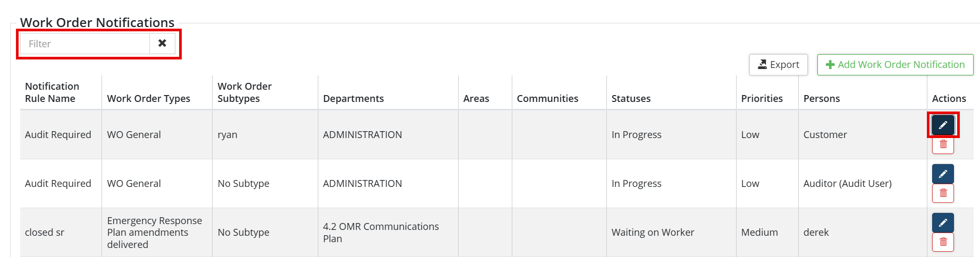This screenshot has width=980, height=257.
Task: Sort by Areas column header
Action: pos(476,99)
